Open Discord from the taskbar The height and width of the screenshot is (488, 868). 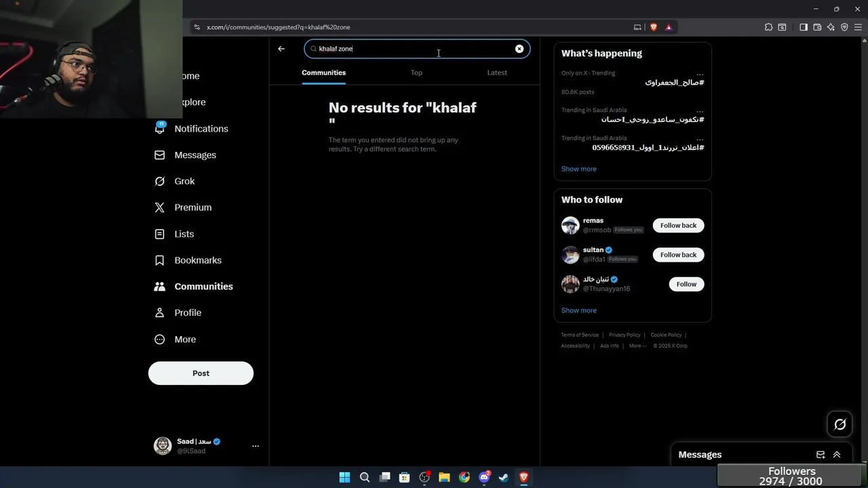(x=484, y=477)
